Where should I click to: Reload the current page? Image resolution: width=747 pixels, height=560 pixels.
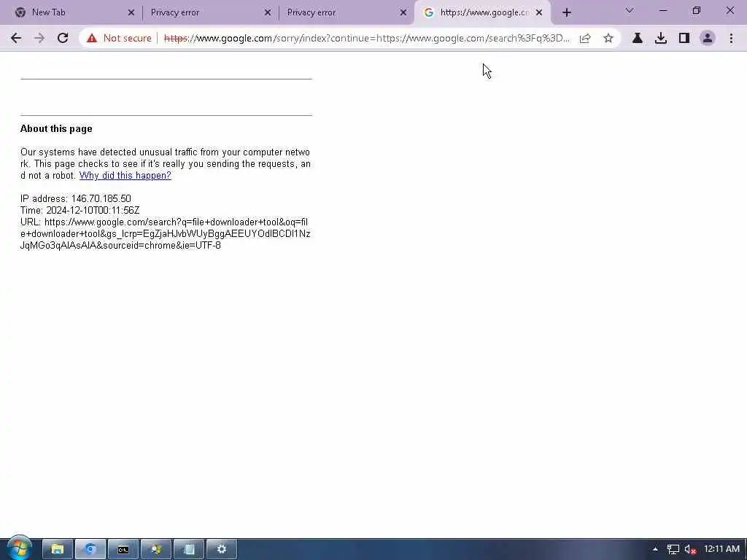[x=63, y=38]
